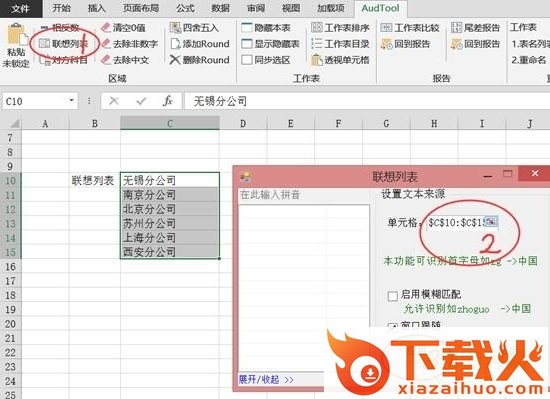Select cell 上海分公司
550x399 pixels.
(170, 238)
